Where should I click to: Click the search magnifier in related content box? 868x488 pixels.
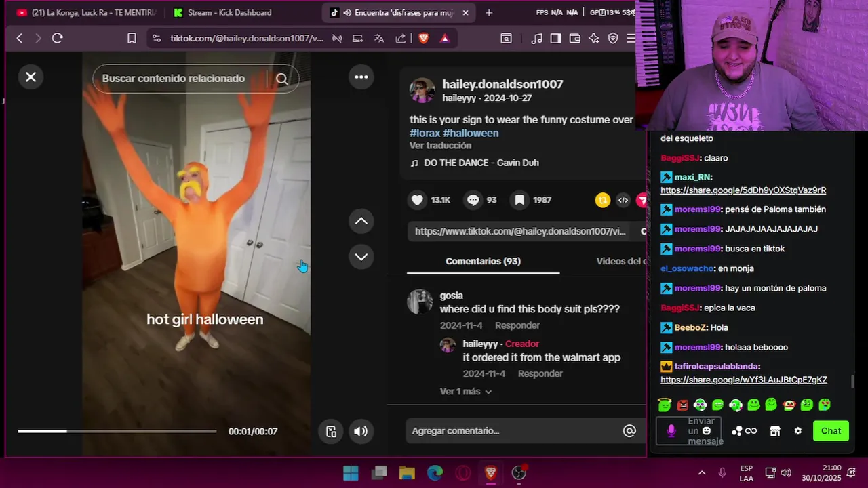tap(282, 79)
